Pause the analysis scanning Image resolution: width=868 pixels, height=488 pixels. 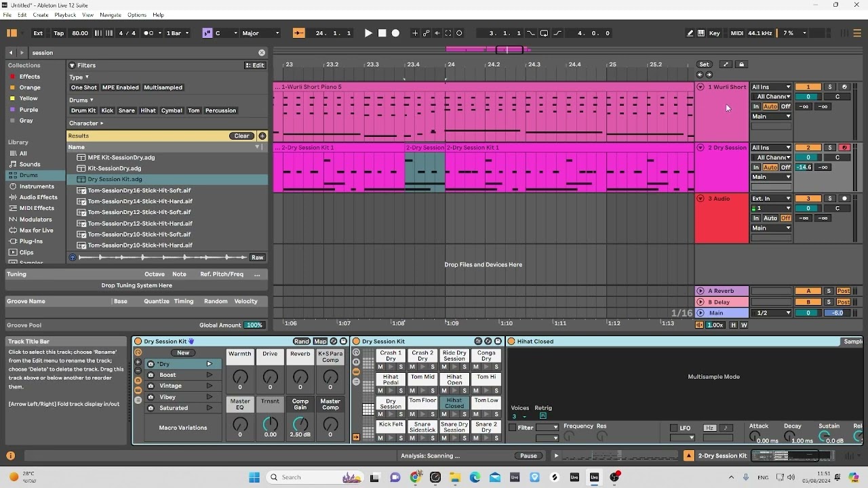pyautogui.click(x=528, y=456)
